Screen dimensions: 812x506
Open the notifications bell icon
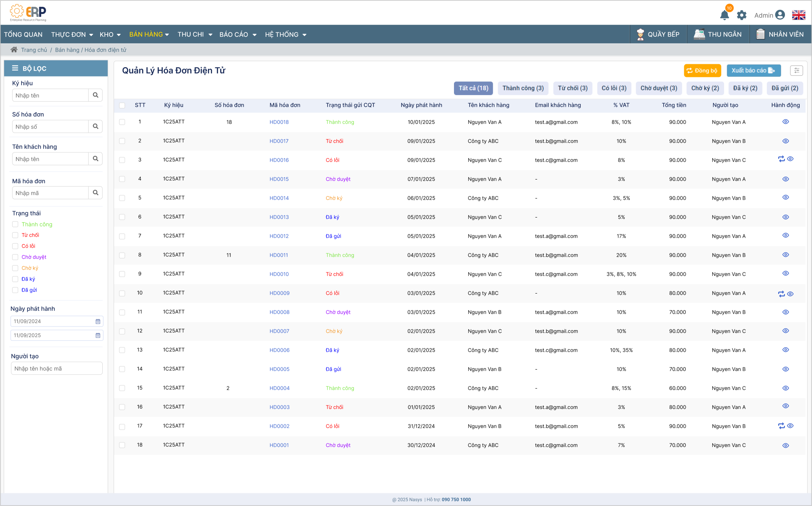pyautogui.click(x=724, y=15)
